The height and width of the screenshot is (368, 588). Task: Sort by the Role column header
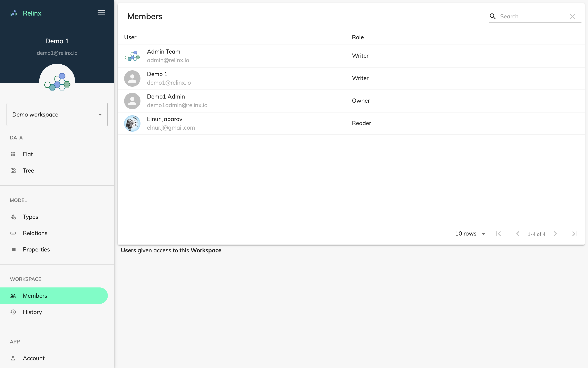(x=358, y=37)
